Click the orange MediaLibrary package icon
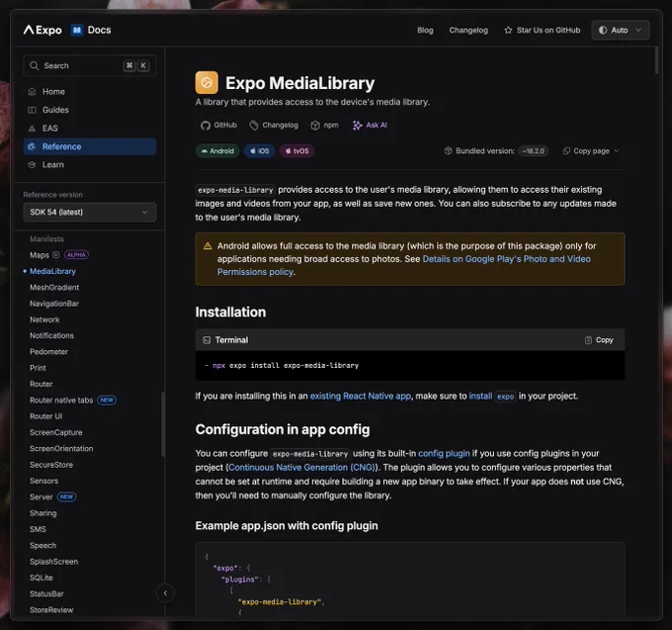The width and height of the screenshot is (672, 630). pos(207,82)
